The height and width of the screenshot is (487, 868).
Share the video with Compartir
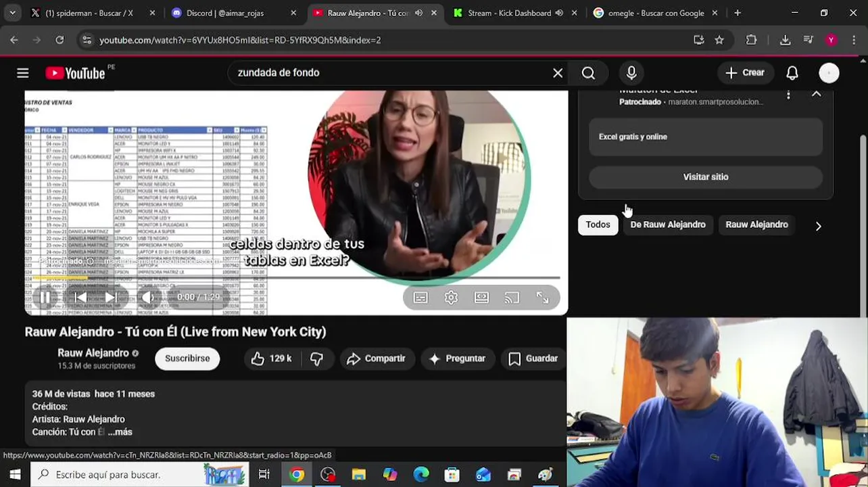[x=376, y=358]
